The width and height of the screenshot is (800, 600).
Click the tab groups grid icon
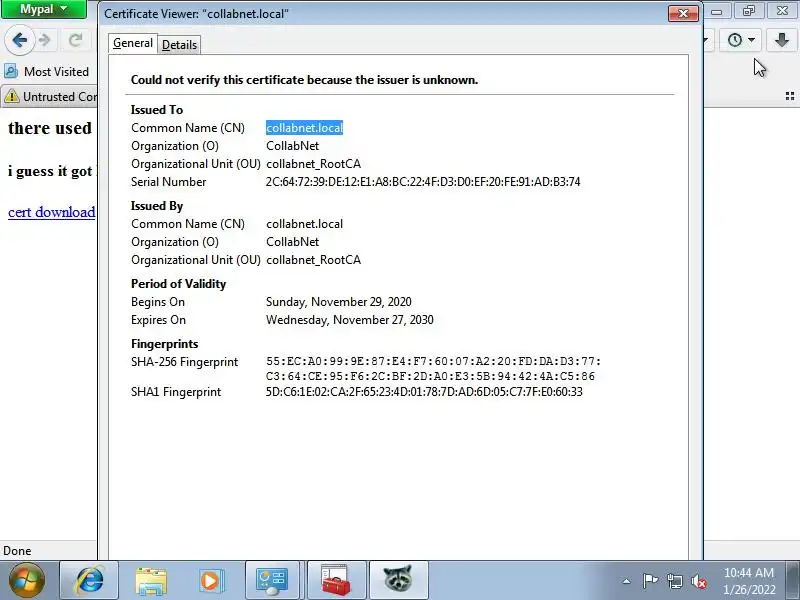790,96
